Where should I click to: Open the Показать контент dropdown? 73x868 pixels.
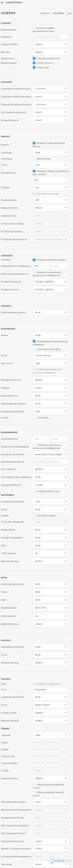51,289
